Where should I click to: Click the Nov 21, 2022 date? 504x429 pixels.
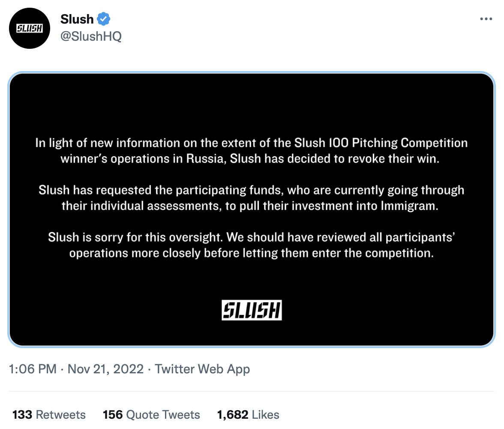point(105,369)
